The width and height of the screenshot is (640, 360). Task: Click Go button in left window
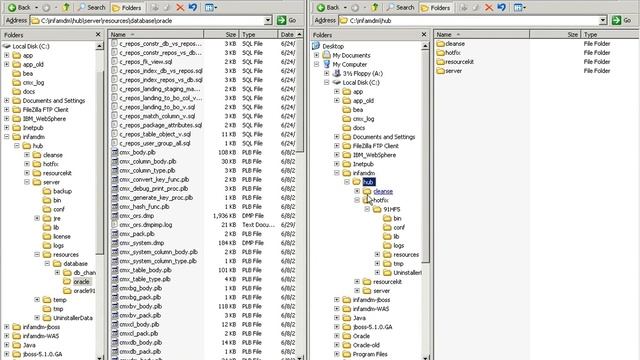pos(287,20)
